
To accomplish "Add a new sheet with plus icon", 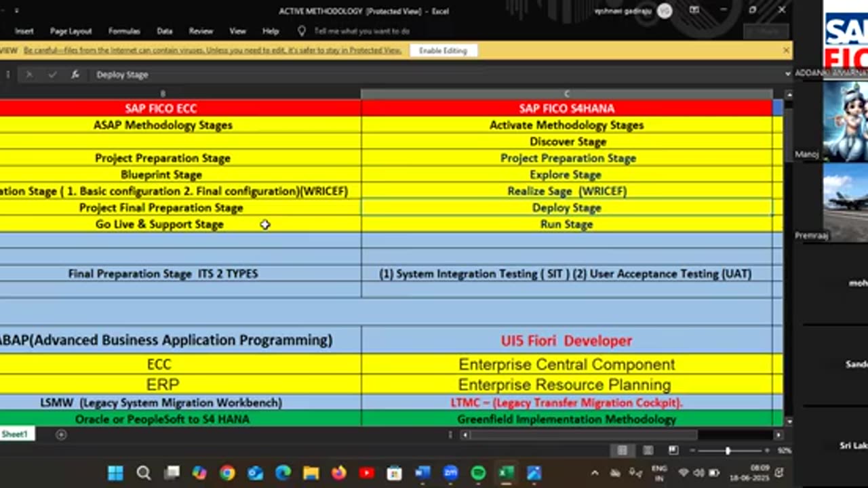I will [61, 434].
